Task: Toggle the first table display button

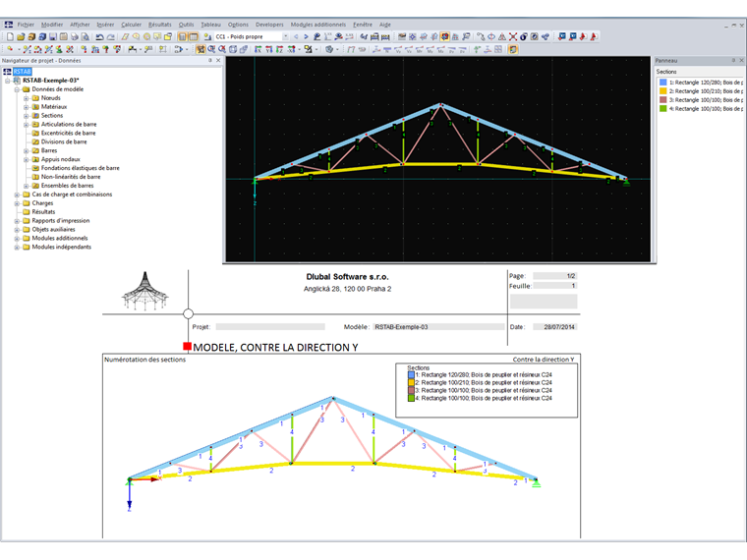Action: (182, 36)
